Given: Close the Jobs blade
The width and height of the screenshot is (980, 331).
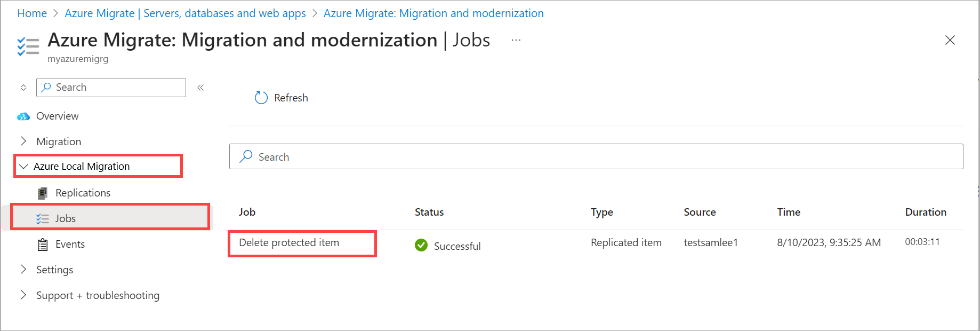Looking at the screenshot, I should [950, 40].
